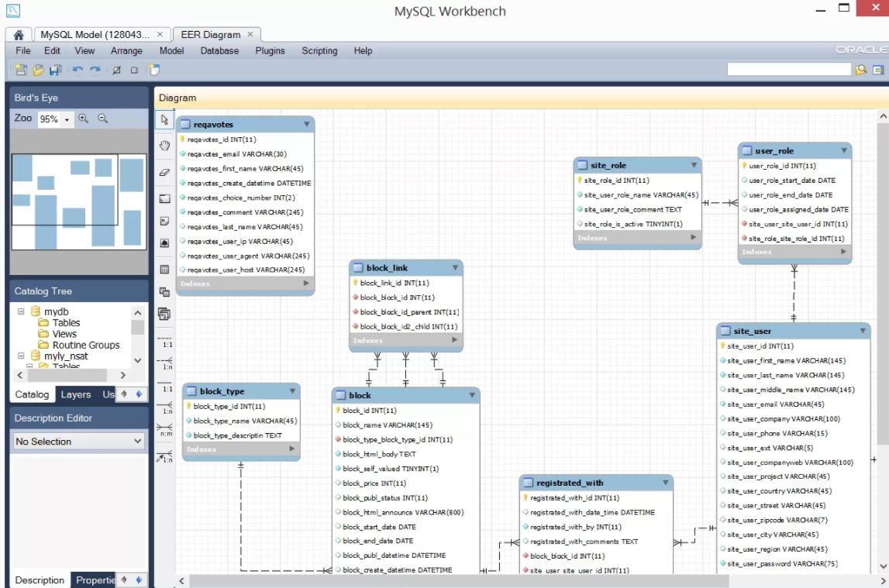This screenshot has height=588, width=889.
Task: Switch to the Catalog tab
Action: pos(32,394)
